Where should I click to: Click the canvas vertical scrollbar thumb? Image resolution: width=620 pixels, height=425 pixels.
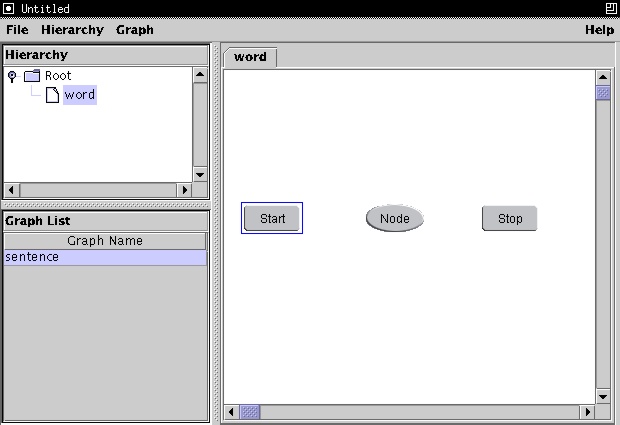pyautogui.click(x=603, y=93)
